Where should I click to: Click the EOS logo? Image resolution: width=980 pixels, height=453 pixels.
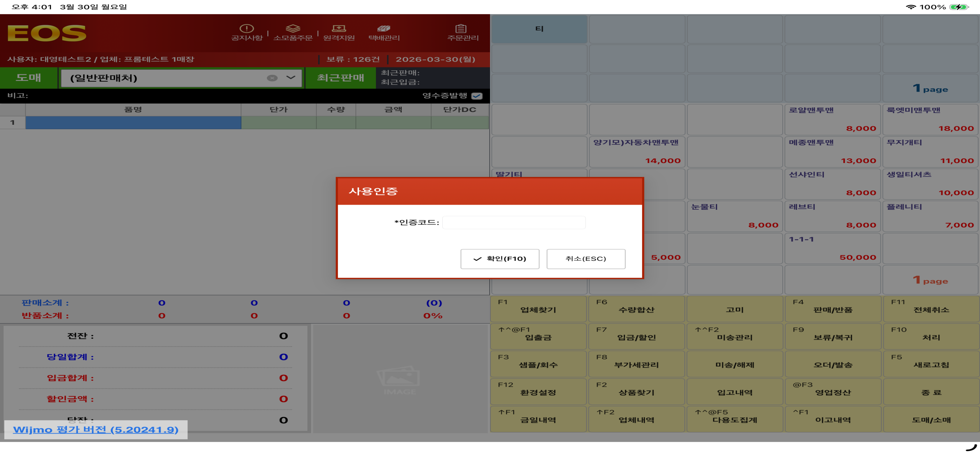(x=47, y=33)
